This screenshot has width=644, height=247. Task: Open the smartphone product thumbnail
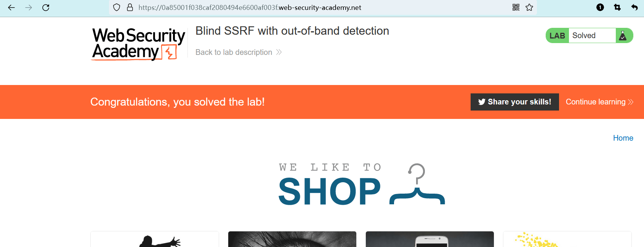(430, 239)
